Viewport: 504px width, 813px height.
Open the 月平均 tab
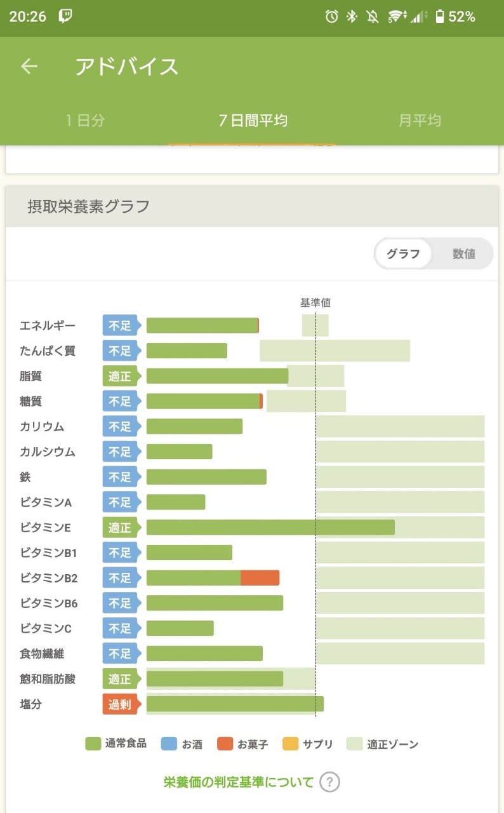(420, 120)
